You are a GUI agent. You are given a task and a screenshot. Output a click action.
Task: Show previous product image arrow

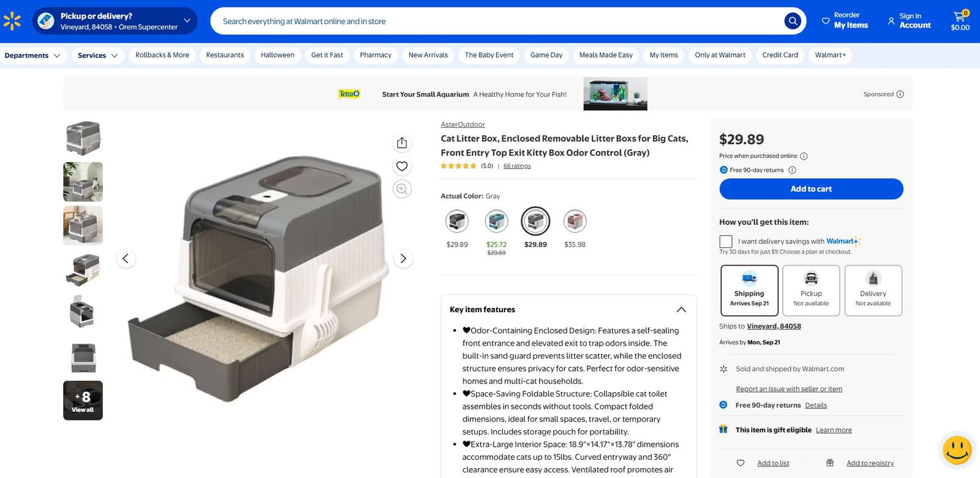(126, 258)
